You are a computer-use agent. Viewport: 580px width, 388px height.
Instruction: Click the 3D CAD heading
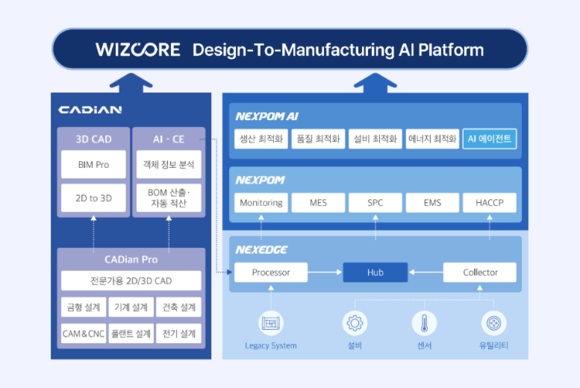coord(94,139)
